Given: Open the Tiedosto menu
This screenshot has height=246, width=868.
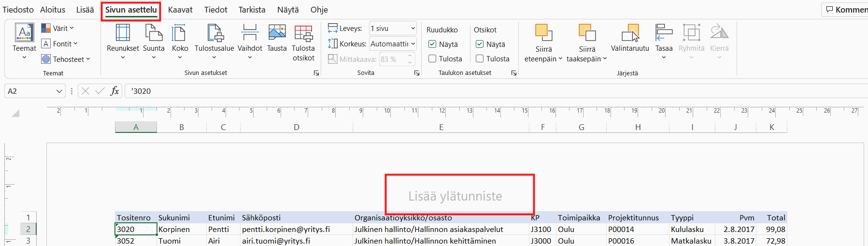Looking at the screenshot, I should coord(18,10).
